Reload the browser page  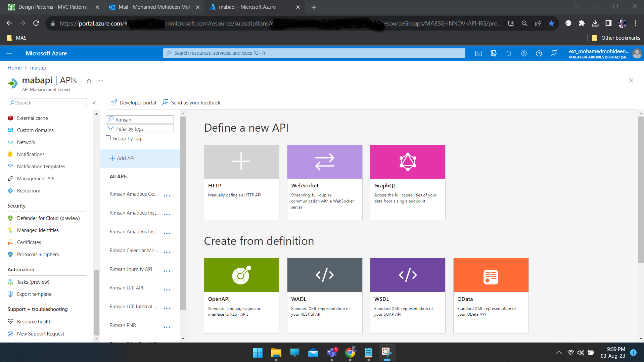pos(36,23)
